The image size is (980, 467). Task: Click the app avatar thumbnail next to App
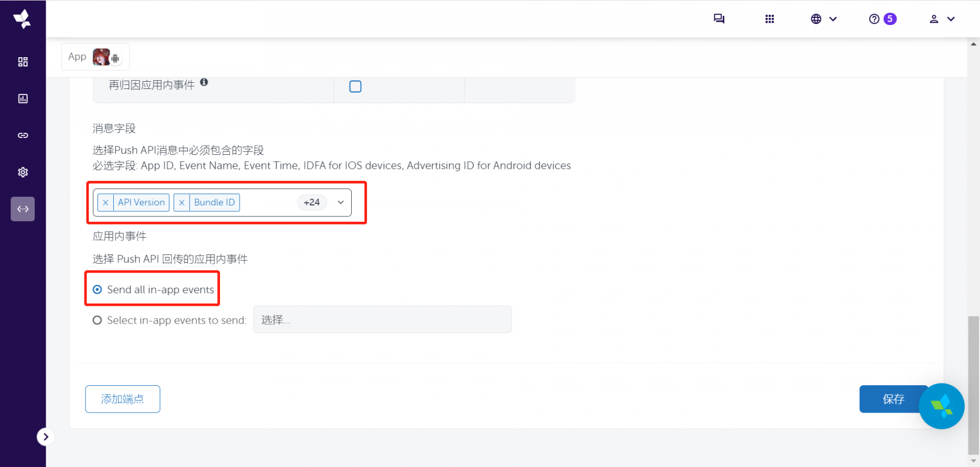101,57
